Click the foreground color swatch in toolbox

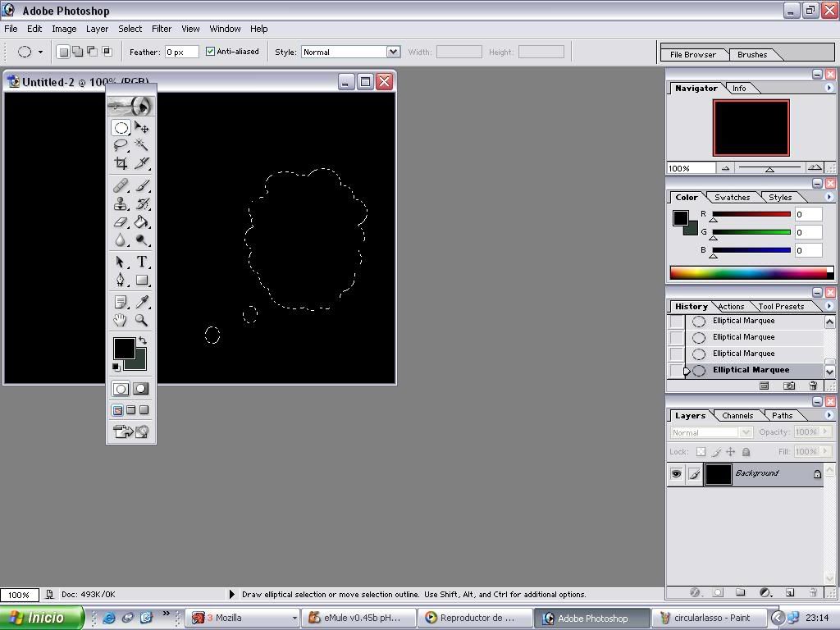coord(123,348)
